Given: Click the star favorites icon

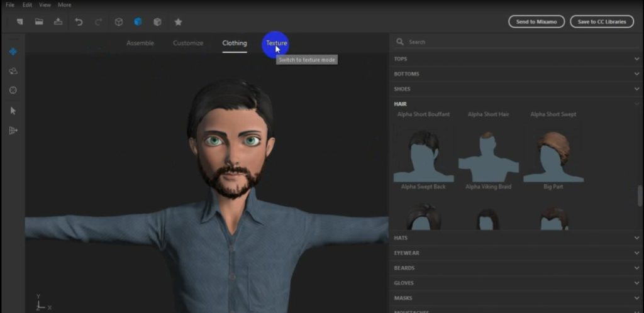Looking at the screenshot, I should pos(178,22).
